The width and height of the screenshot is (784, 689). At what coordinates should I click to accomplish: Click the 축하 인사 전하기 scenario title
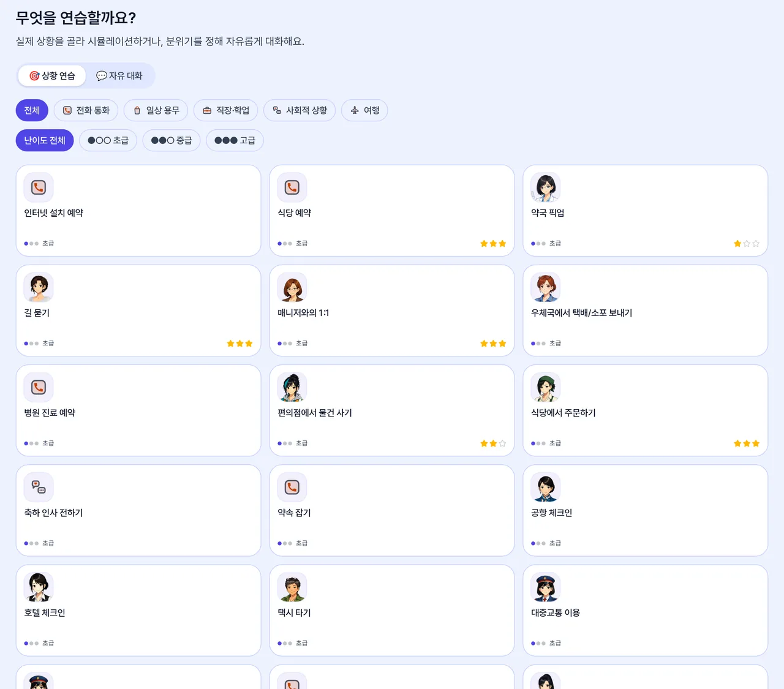click(x=54, y=513)
